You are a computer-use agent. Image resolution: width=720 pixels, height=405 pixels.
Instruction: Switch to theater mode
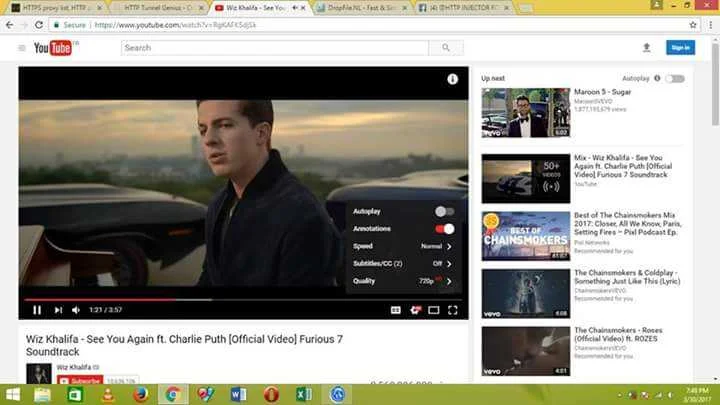433,310
